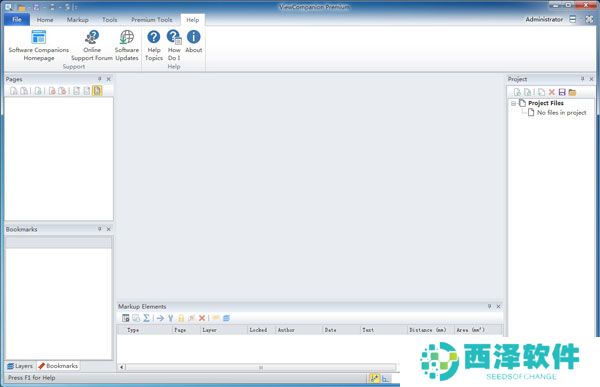
Task: Open Software Companions Homepage
Action: point(39,46)
